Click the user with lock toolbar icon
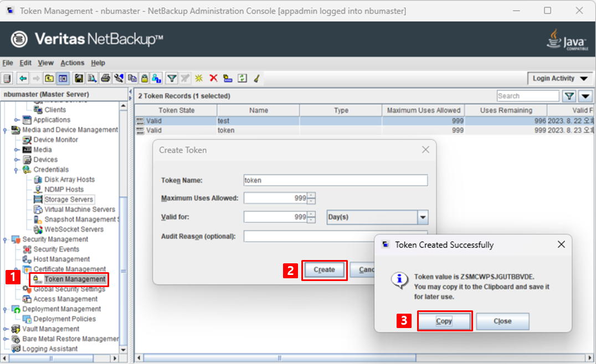The height and width of the screenshot is (364, 596). pyautogui.click(x=156, y=79)
